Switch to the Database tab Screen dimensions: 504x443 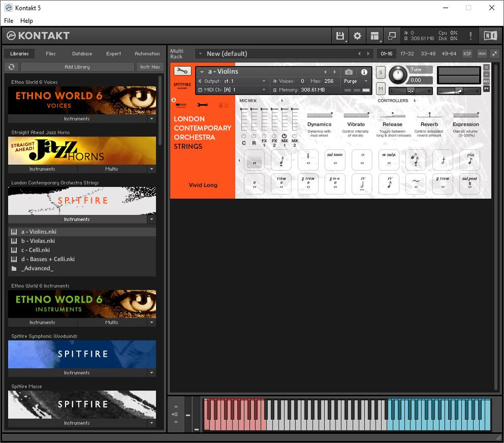pyautogui.click(x=82, y=54)
